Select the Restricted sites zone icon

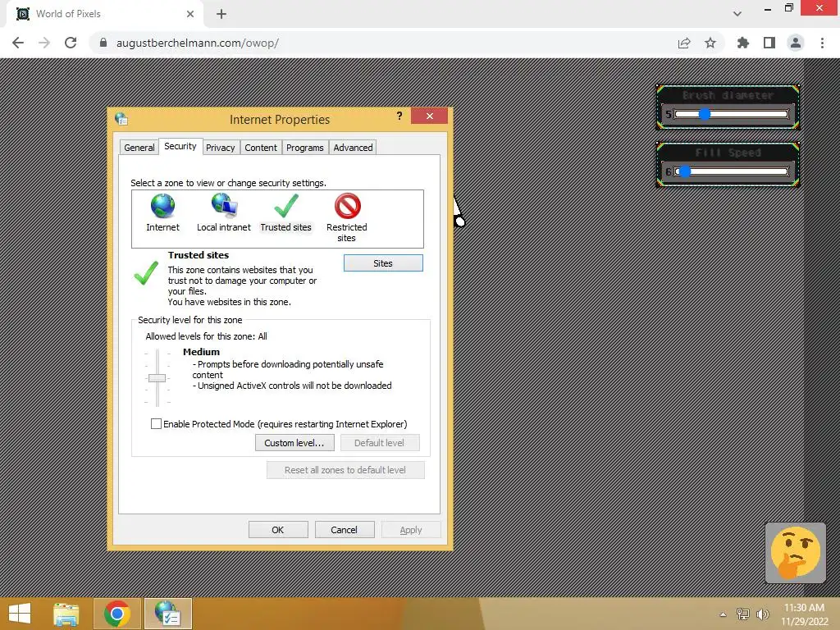pos(347,206)
